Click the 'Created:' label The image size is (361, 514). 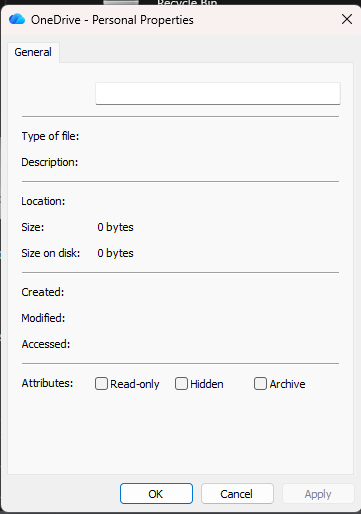[43, 292]
